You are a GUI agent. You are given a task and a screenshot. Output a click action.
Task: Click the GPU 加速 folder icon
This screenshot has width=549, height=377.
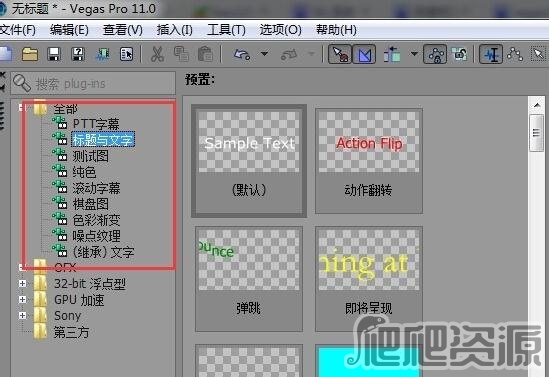coord(40,300)
